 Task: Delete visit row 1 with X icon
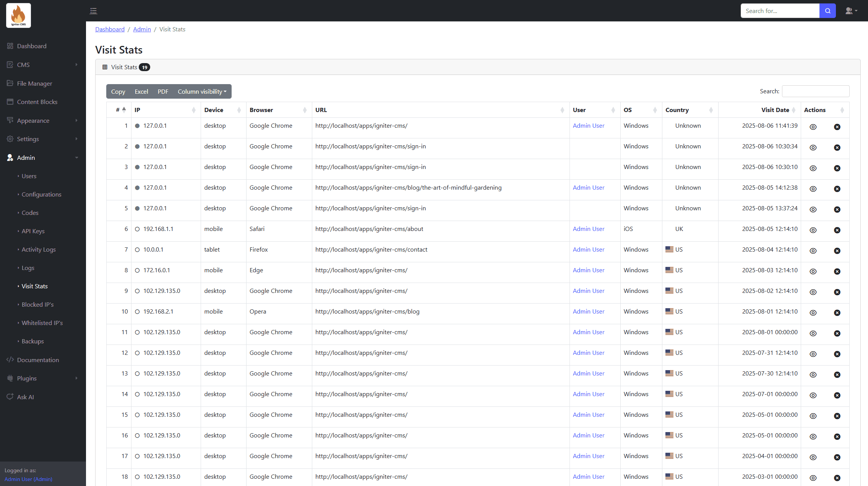coord(837,127)
